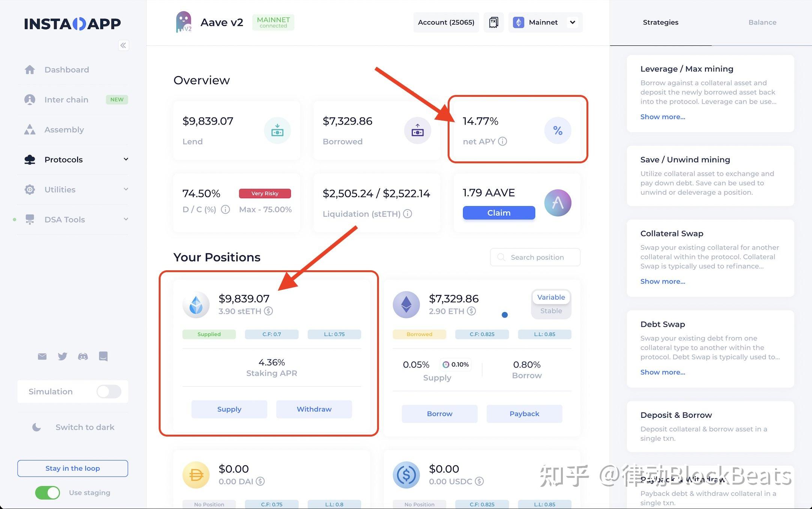812x509 pixels.
Task: Click the Utilities sidebar icon
Action: click(30, 189)
